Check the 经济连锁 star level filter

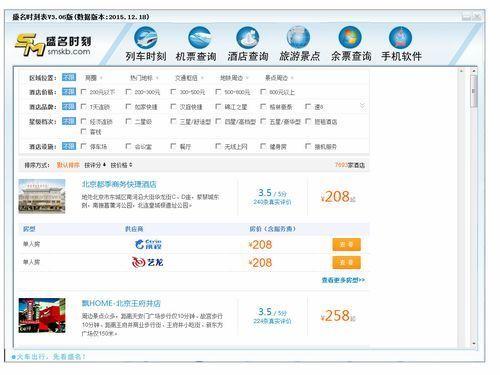84,121
